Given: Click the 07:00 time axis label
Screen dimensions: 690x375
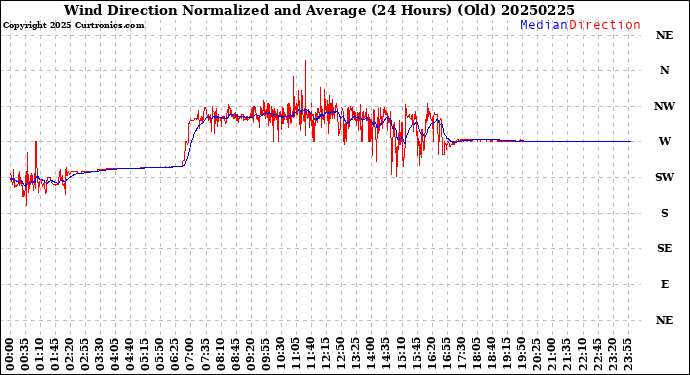Looking at the screenshot, I should tap(190, 354).
